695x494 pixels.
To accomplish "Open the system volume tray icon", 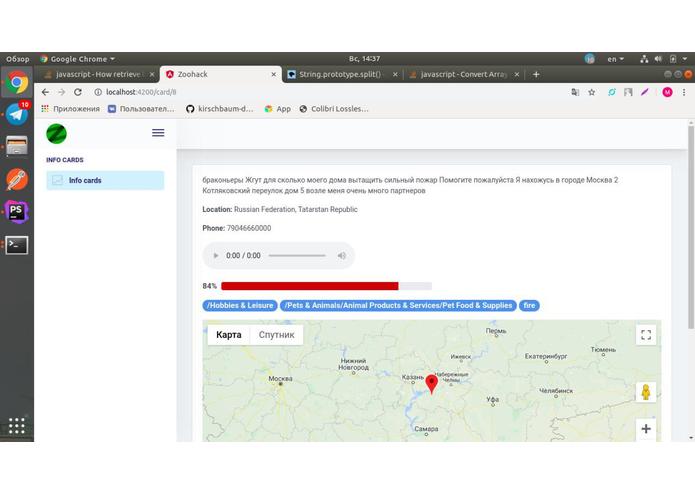I will pyautogui.click(x=658, y=59).
